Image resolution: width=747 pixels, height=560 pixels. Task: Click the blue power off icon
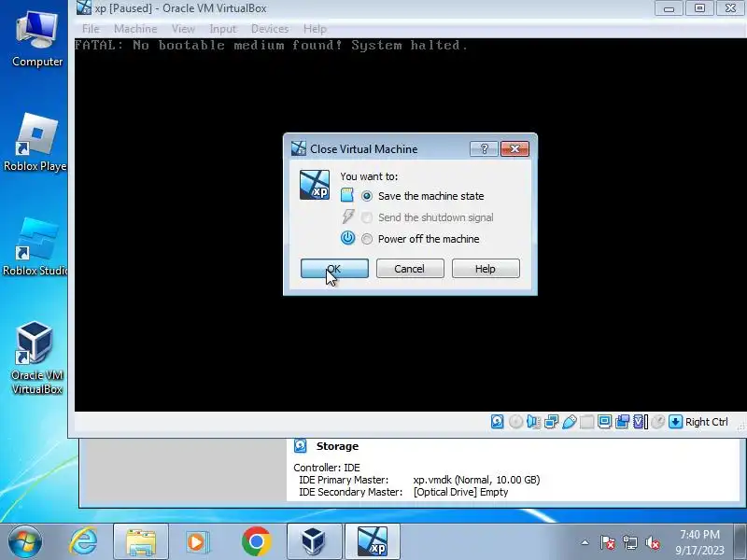(347, 238)
